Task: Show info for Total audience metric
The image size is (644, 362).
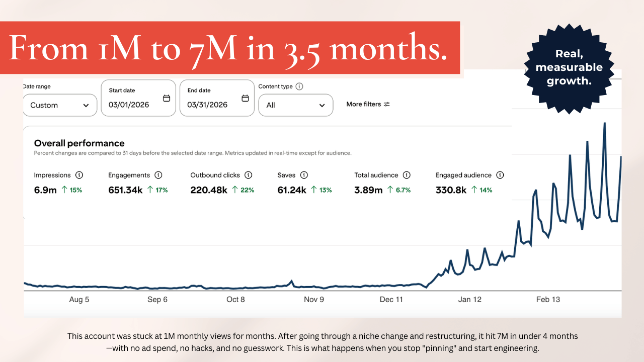Action: click(x=407, y=175)
